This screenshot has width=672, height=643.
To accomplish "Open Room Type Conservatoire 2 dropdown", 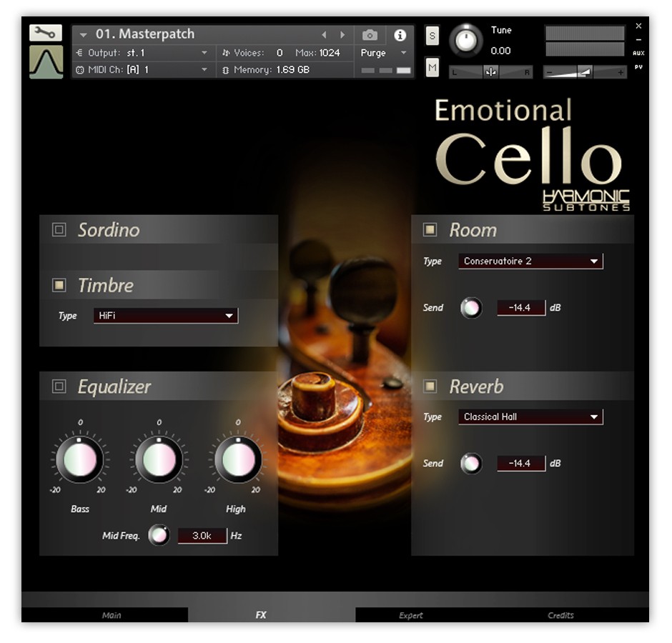I will [x=530, y=261].
